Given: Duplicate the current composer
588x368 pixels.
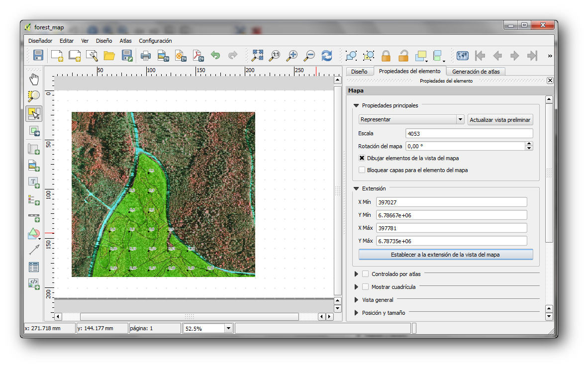Looking at the screenshot, I should point(75,56).
